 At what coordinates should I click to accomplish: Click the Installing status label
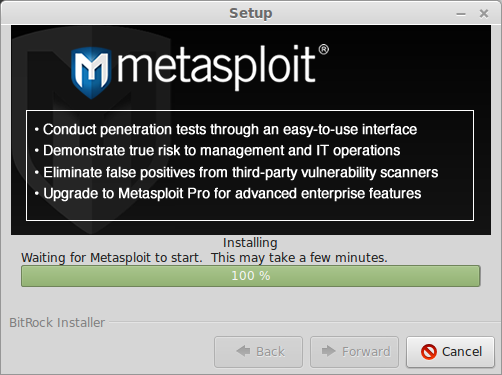click(250, 243)
